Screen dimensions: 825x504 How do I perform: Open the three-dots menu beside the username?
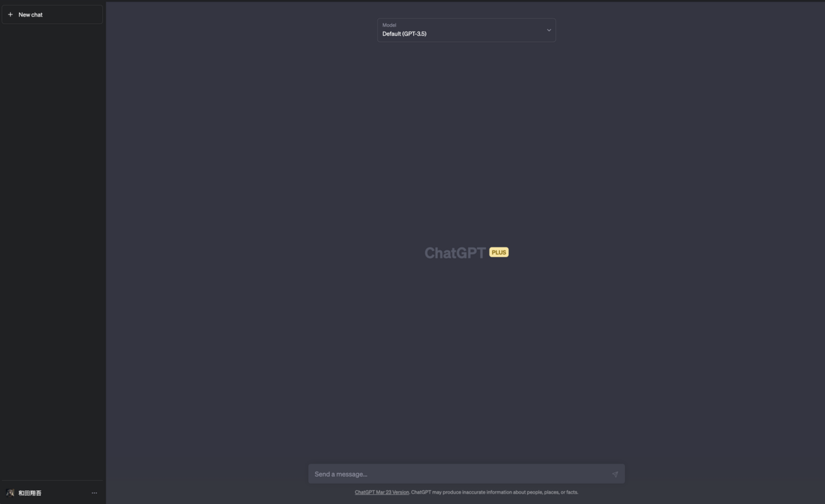pos(94,493)
